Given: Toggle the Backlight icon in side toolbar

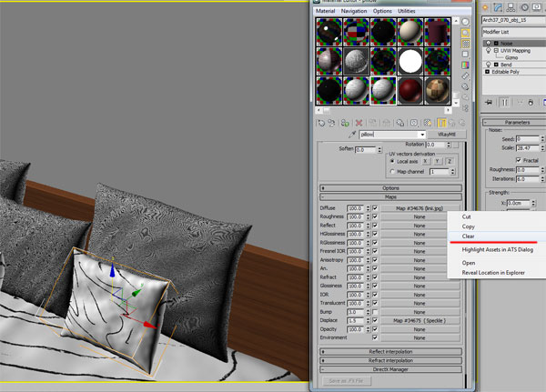Looking at the screenshot, I should coord(465,33).
